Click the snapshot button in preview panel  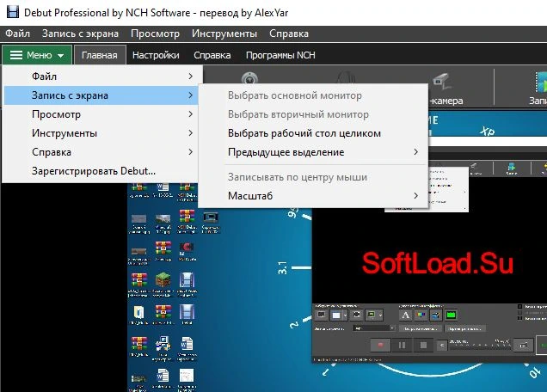tap(524, 345)
